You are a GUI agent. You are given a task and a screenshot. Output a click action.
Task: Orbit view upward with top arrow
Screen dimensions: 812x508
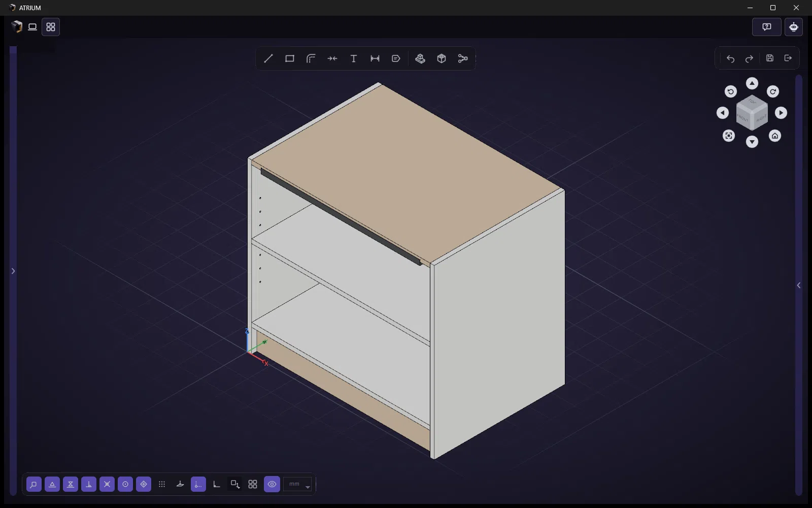point(752,83)
